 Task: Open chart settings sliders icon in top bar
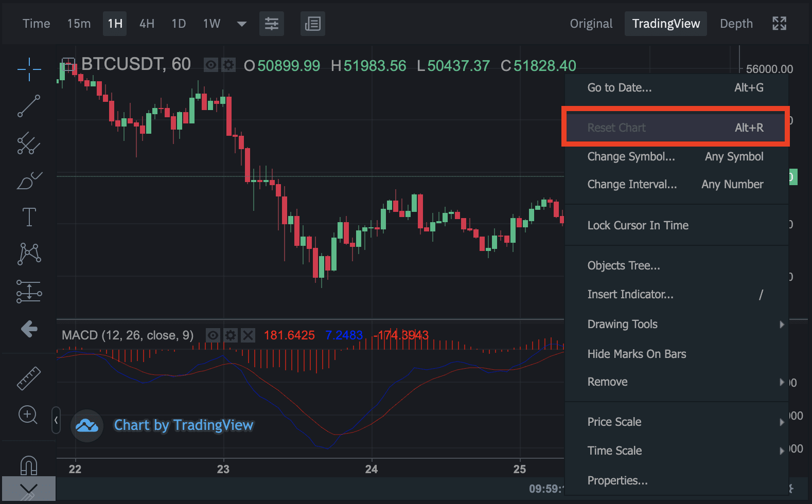(x=272, y=24)
